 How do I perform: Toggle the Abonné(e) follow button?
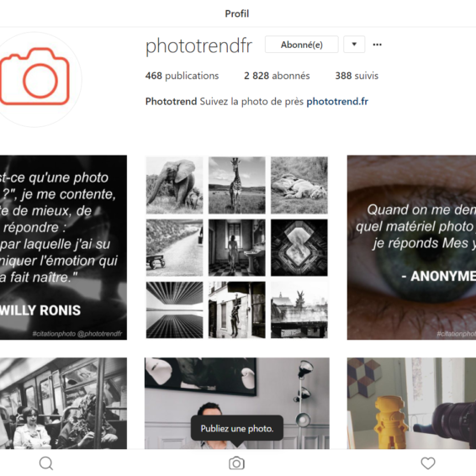point(301,45)
